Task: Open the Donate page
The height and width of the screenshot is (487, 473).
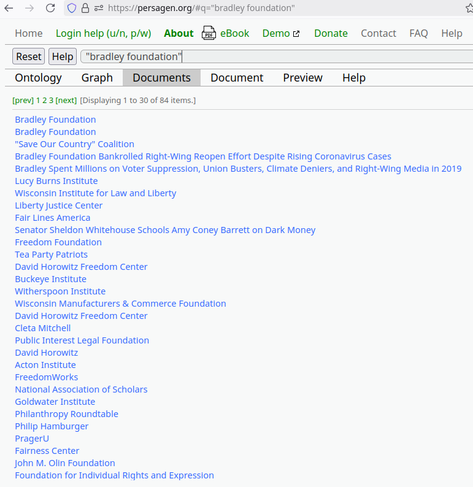Action: pyautogui.click(x=331, y=33)
